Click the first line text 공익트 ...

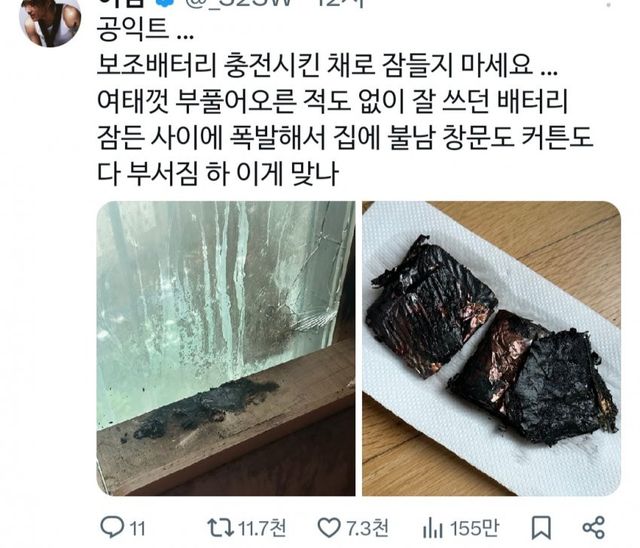(145, 30)
